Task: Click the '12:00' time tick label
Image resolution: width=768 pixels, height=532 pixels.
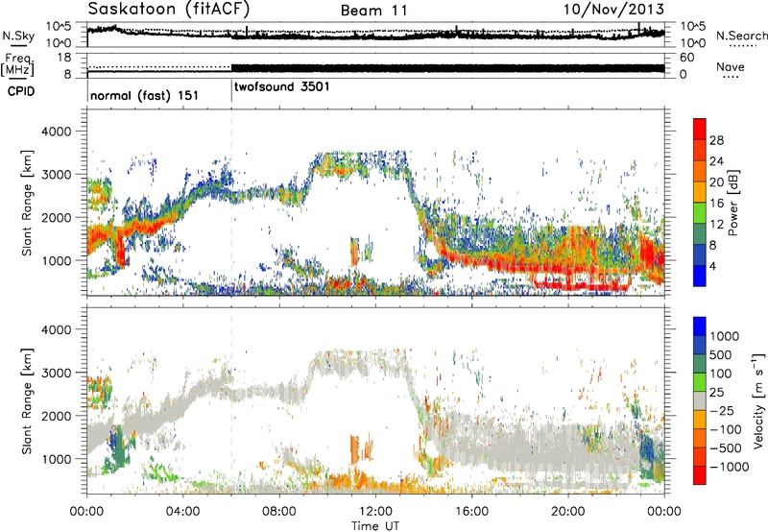Action: coord(375,512)
